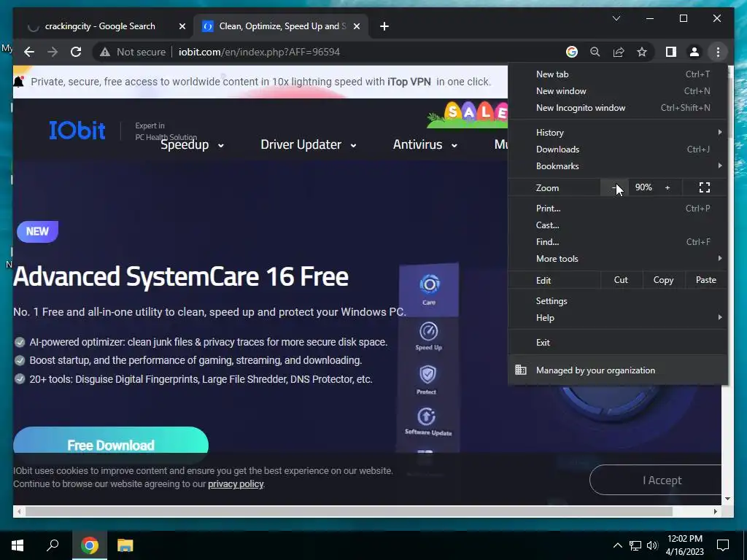Click the address bar URL field
Image resolution: width=747 pixels, height=560 pixels.
(x=259, y=52)
